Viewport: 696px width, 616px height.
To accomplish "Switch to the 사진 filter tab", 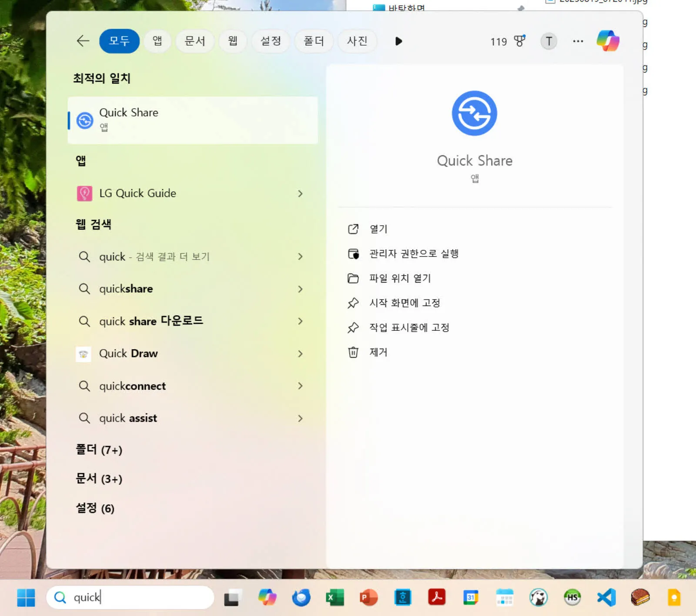I will pyautogui.click(x=357, y=41).
